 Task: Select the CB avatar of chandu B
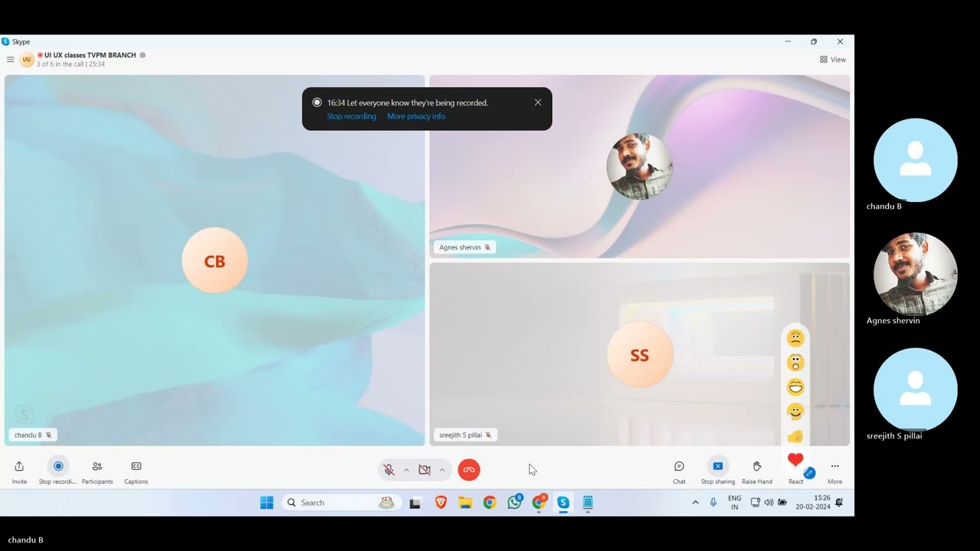214,260
